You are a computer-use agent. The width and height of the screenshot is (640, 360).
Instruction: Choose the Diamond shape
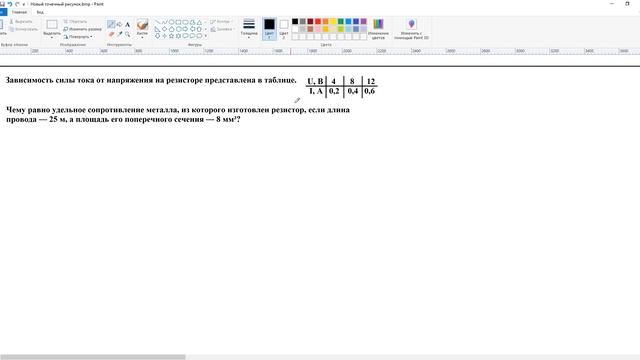(164, 29)
